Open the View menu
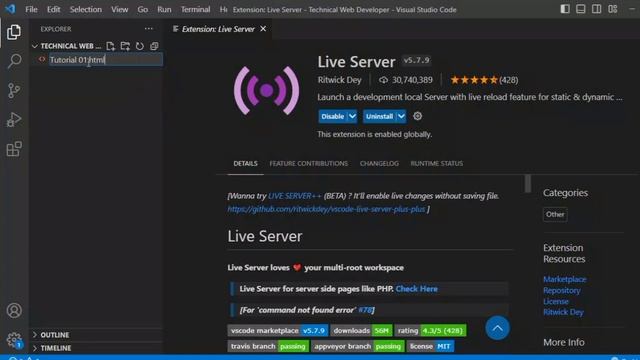 pos(120,9)
